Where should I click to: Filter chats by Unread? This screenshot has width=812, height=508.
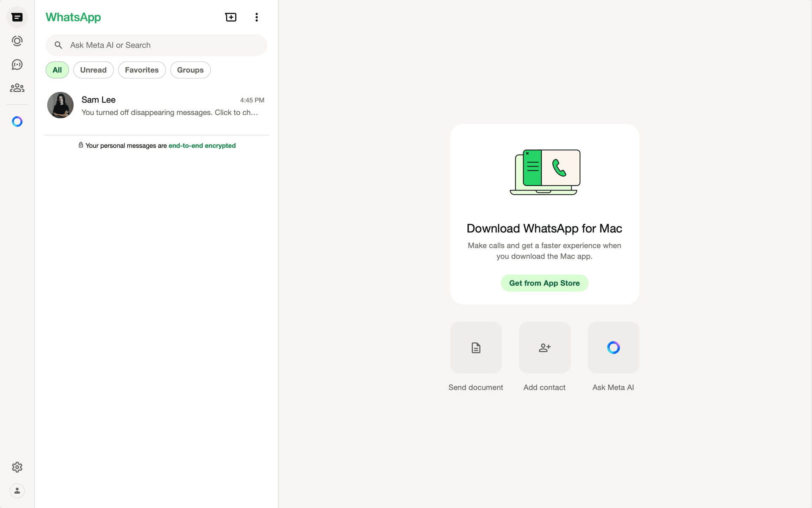tap(93, 70)
